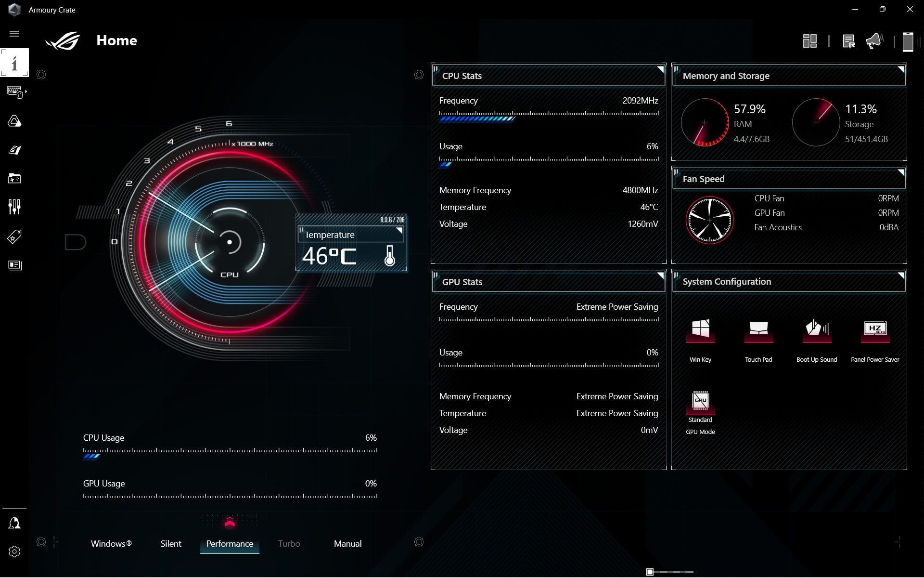Select the Standard GPU Mode icon
Viewport: 924px width, 578px height.
701,400
